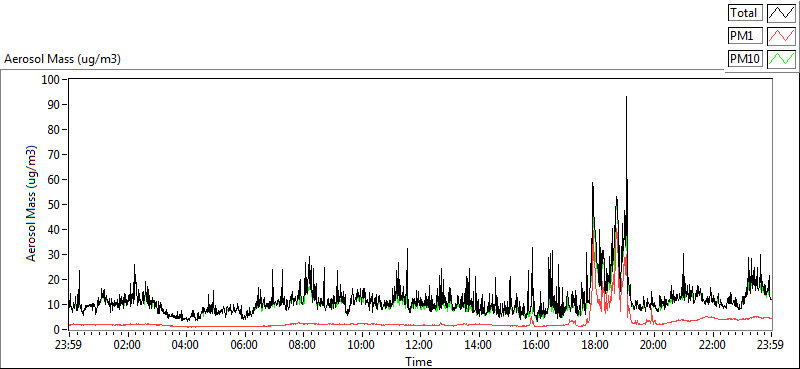Select the Total legend label

point(745,13)
